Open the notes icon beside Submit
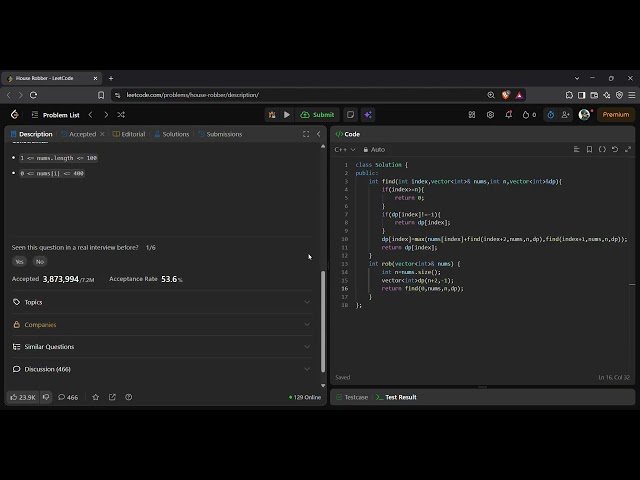 (x=350, y=115)
